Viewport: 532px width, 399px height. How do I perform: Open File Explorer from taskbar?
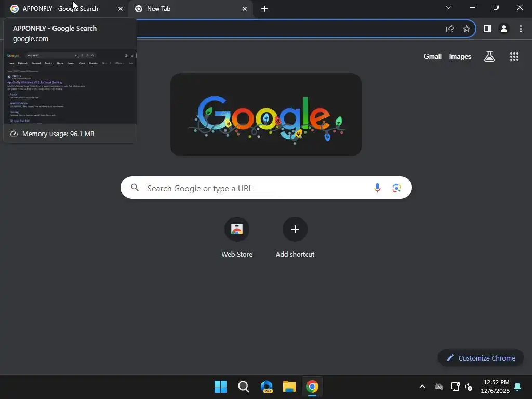point(289,387)
